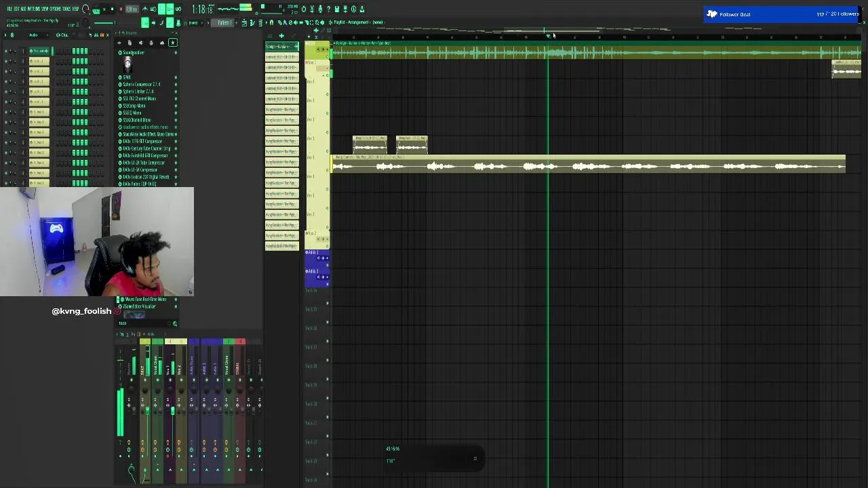Open the TOOLS menu
This screenshot has height=488, width=868.
(x=67, y=9)
